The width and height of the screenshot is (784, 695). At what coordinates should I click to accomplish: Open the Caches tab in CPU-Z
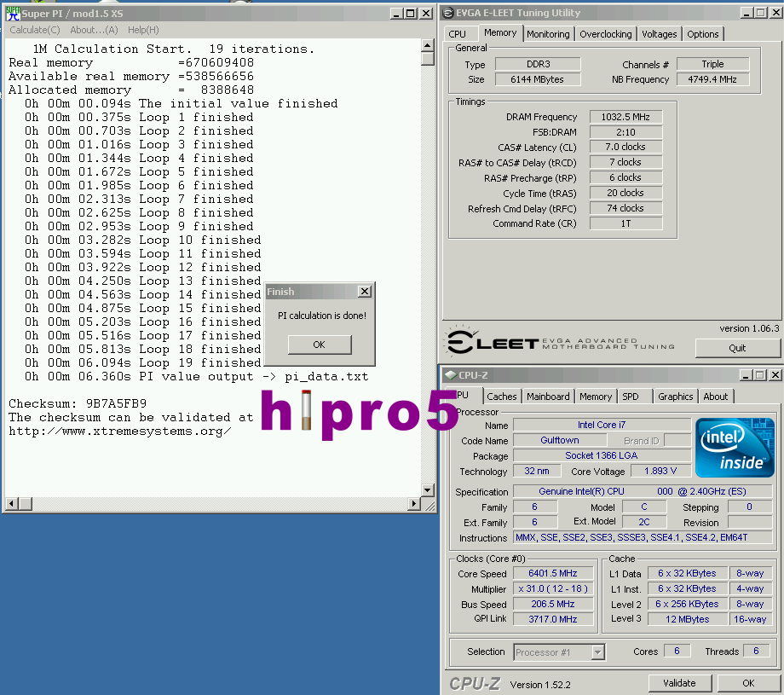(501, 397)
